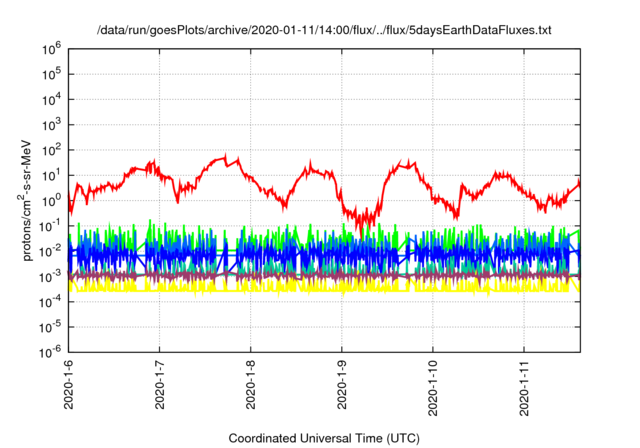Click the 2020-1-7 date tick label
640x448 pixels.
click(160, 384)
